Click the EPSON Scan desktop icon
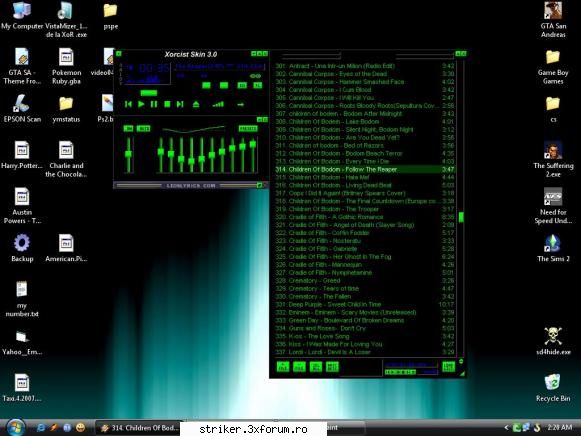Viewport: 581px width, 436px height. click(x=22, y=108)
